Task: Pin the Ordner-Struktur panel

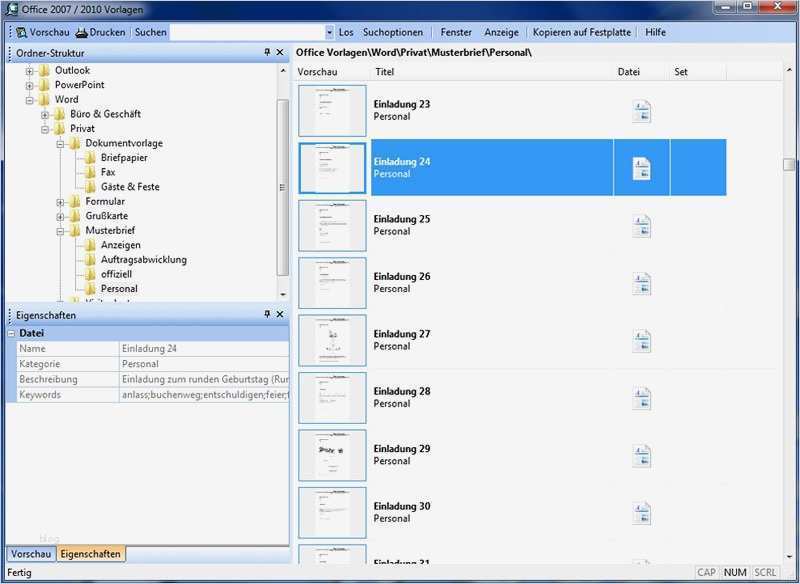Action: point(267,53)
